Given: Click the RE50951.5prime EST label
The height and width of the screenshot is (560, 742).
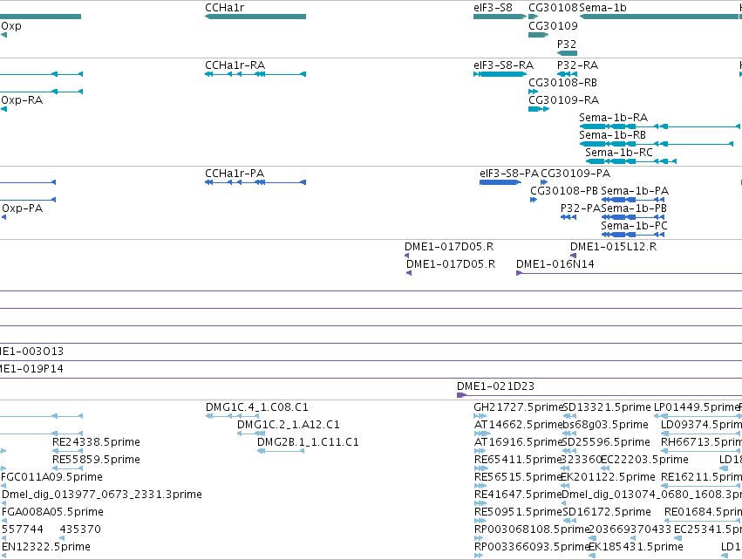Looking at the screenshot, I should [518, 512].
